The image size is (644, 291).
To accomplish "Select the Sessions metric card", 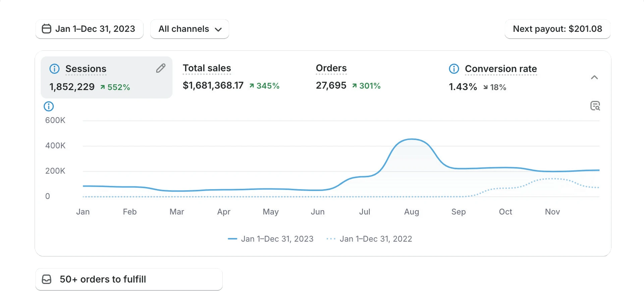I will (x=106, y=77).
